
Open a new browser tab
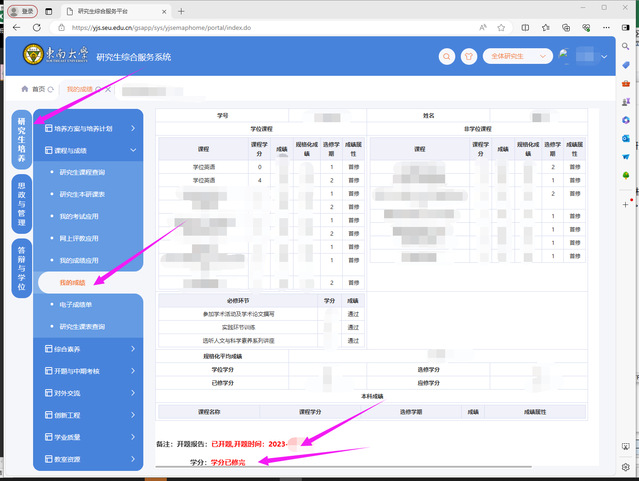(180, 10)
